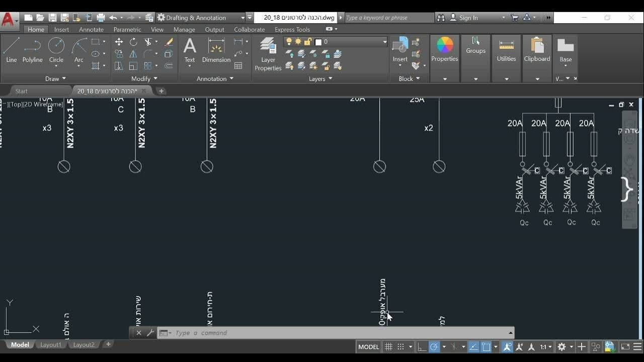644x362 pixels.
Task: Switch to the Manage tab
Action: pos(184,30)
